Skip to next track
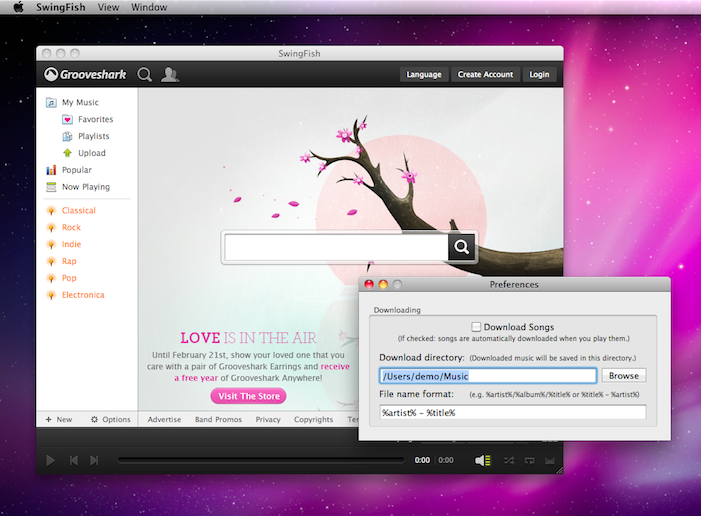This screenshot has width=701, height=516. (x=94, y=460)
